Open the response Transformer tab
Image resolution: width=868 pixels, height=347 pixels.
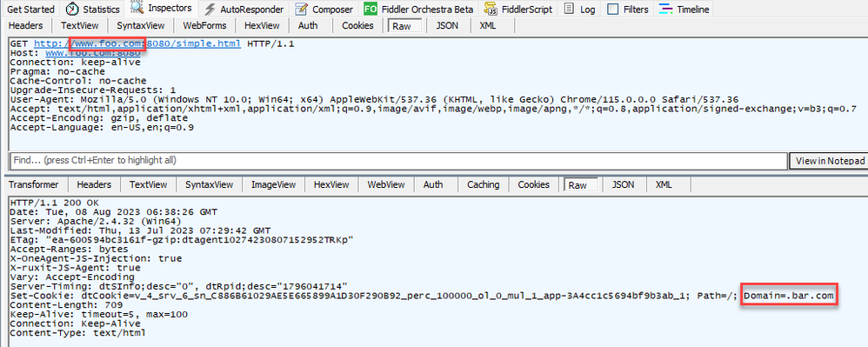pos(34,185)
